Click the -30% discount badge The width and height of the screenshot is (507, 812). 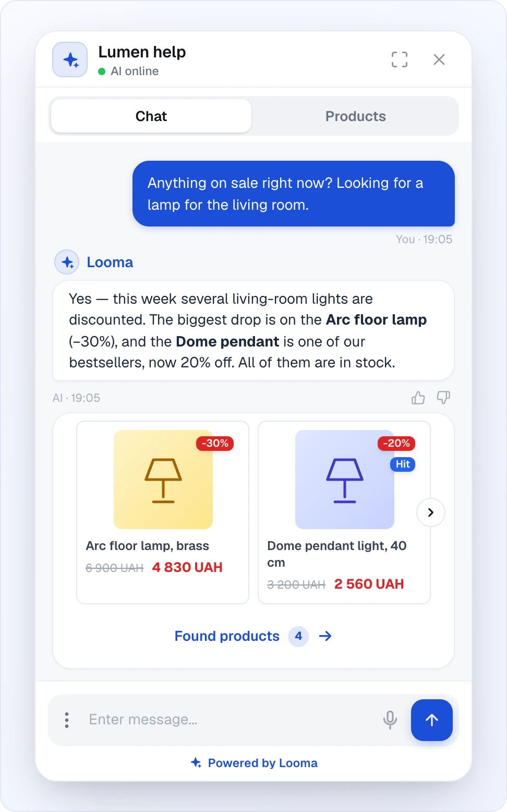215,444
